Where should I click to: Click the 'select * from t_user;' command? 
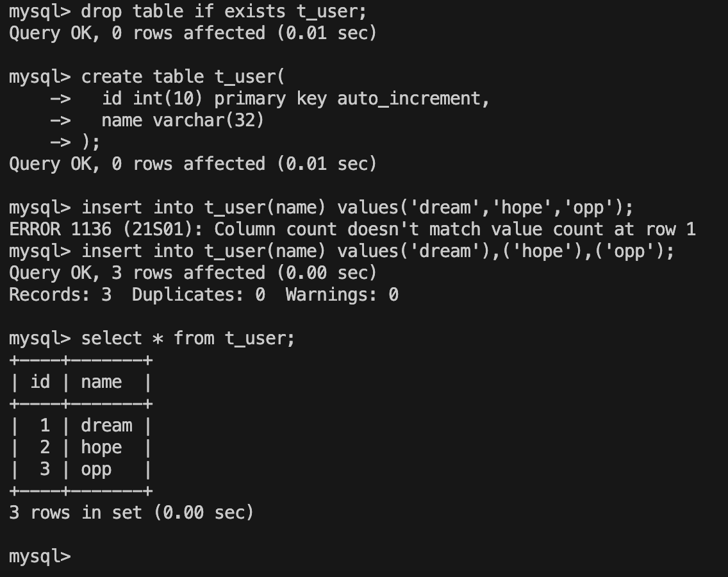click(x=188, y=339)
